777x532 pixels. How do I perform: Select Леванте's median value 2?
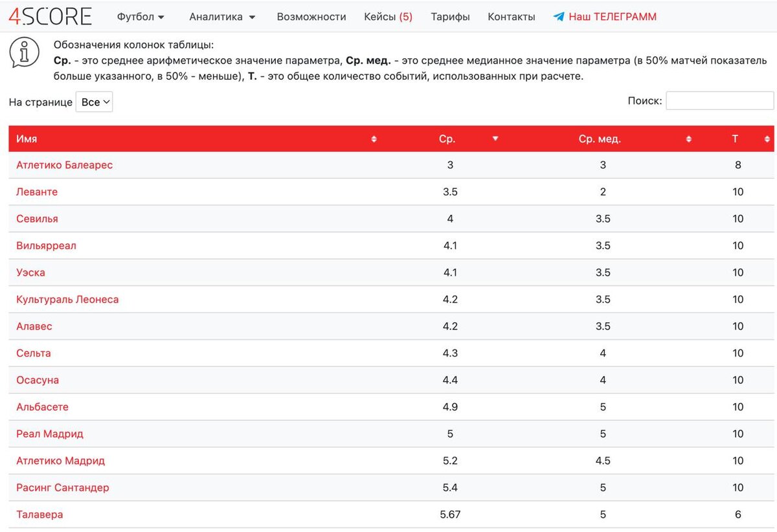[603, 192]
